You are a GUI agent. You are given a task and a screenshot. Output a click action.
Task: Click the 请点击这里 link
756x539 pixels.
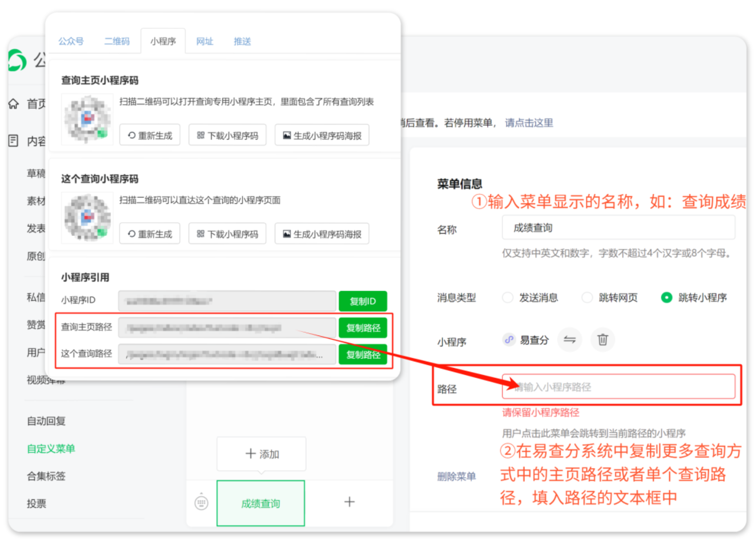[529, 123]
